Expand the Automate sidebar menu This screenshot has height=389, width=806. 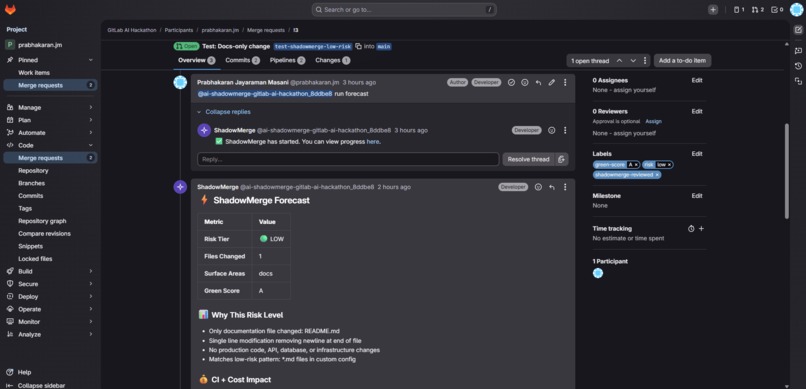pyautogui.click(x=50, y=133)
